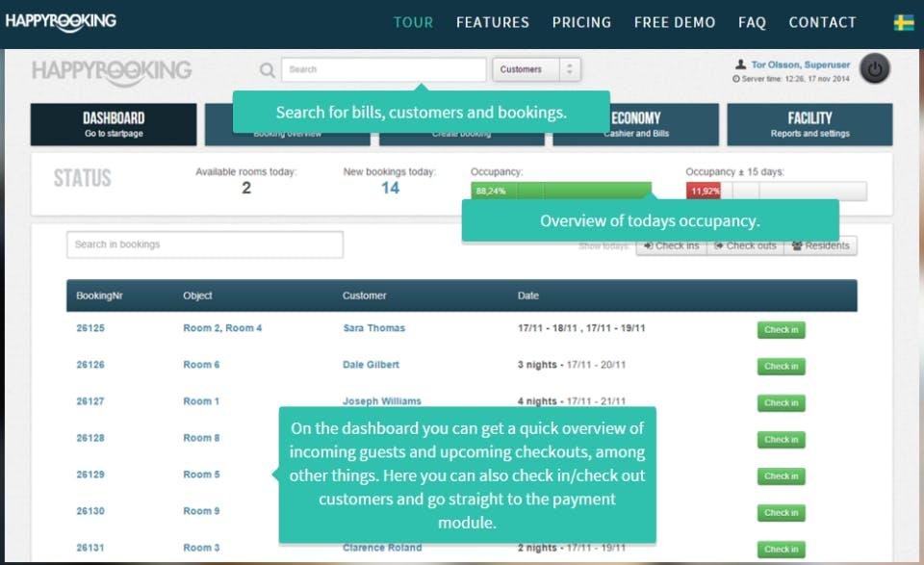The height and width of the screenshot is (565, 924).
Task: Open customer Dale Gilbert
Action: pos(371,365)
